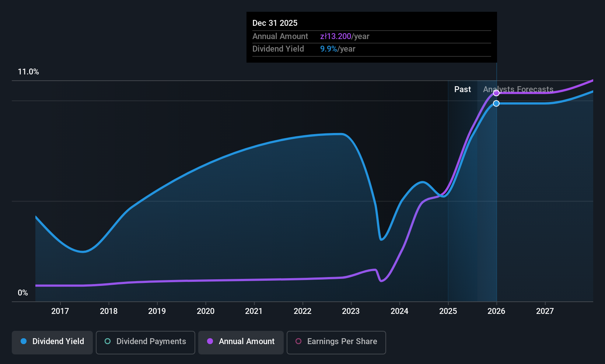The width and height of the screenshot is (605, 364).
Task: Click the 2026 axis label
Action: [x=496, y=311]
